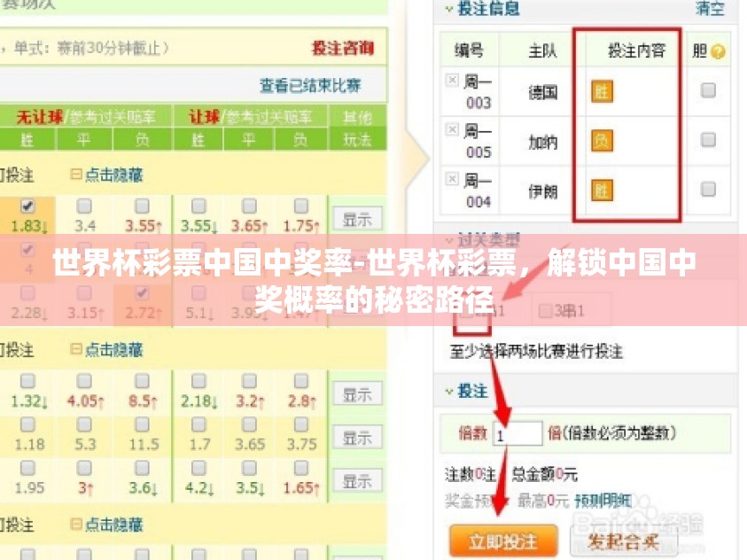Click the 投注内容 column header
Viewport: 747px width, 560px height.
(x=636, y=51)
